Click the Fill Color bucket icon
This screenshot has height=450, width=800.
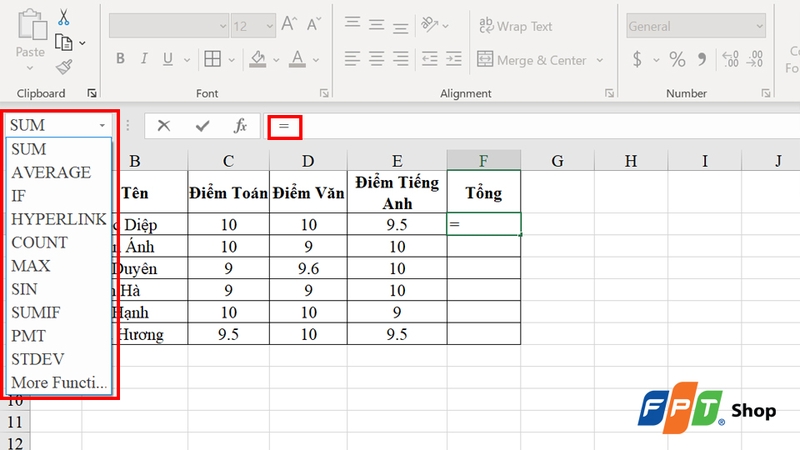pos(258,60)
